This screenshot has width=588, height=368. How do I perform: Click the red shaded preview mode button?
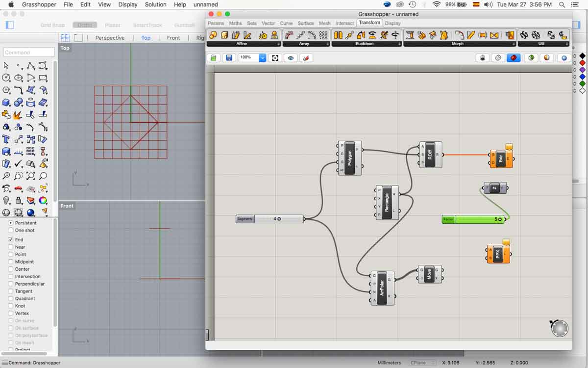point(513,58)
